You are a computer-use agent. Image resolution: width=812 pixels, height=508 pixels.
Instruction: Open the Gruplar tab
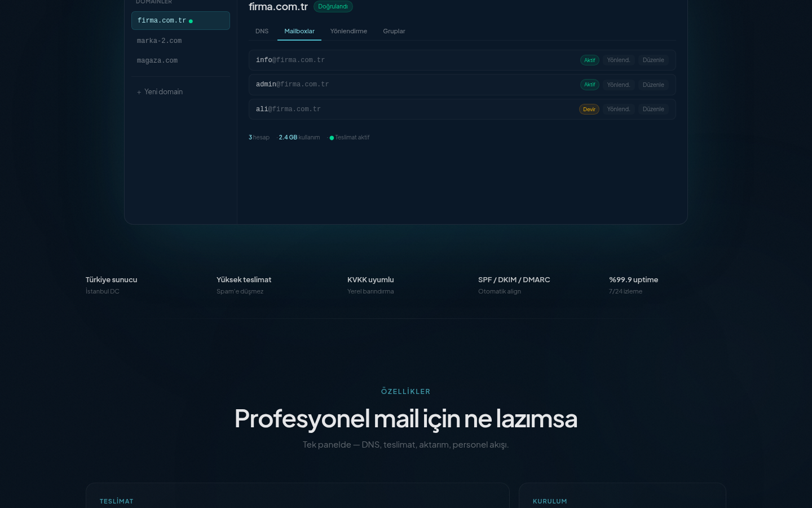pos(394,31)
